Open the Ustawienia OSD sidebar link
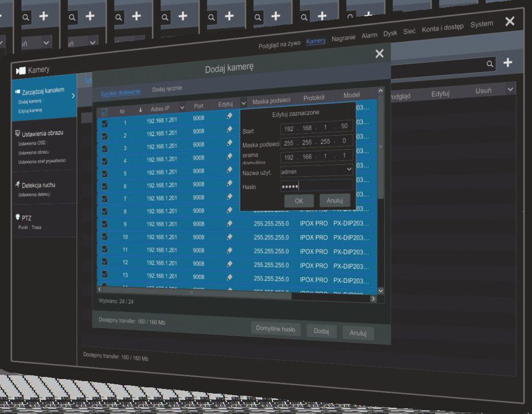 (32, 144)
